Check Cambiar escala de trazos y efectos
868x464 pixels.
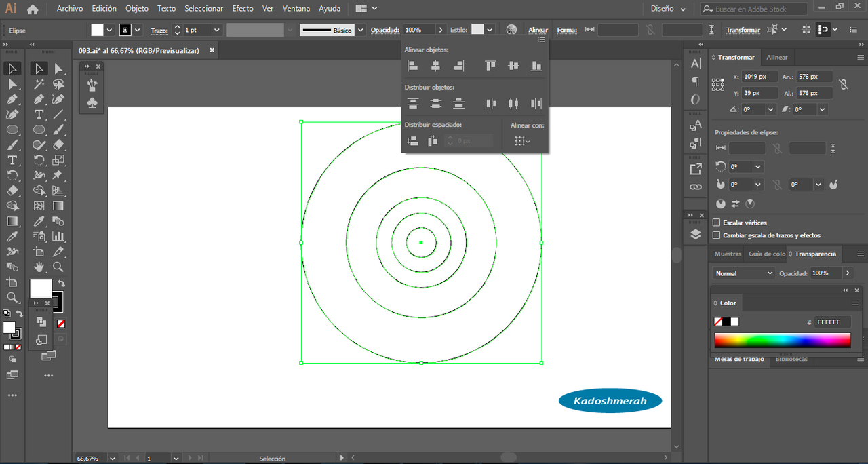[716, 235]
